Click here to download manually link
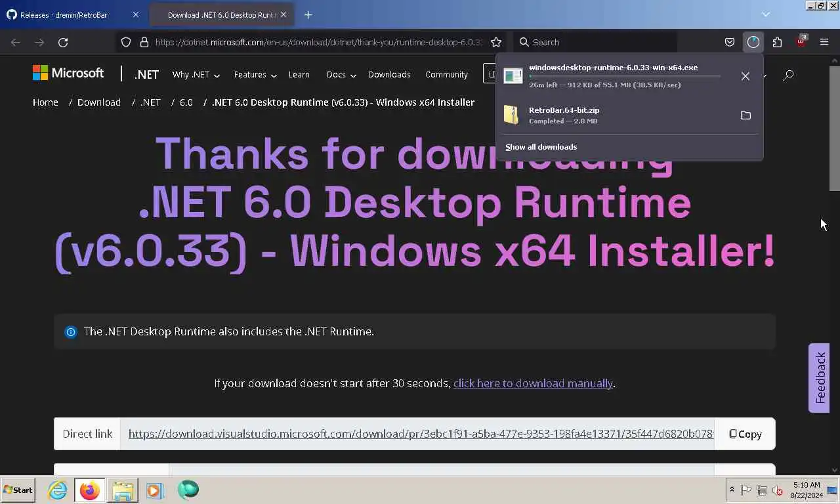This screenshot has height=504, width=840. [x=533, y=383]
